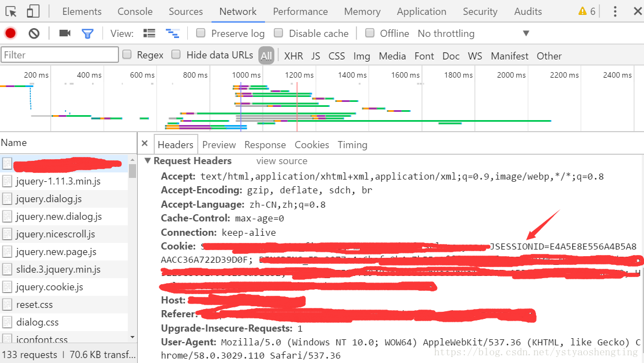The image size is (644, 363).
Task: Toggle the device toolbar icon
Action: 33,11
